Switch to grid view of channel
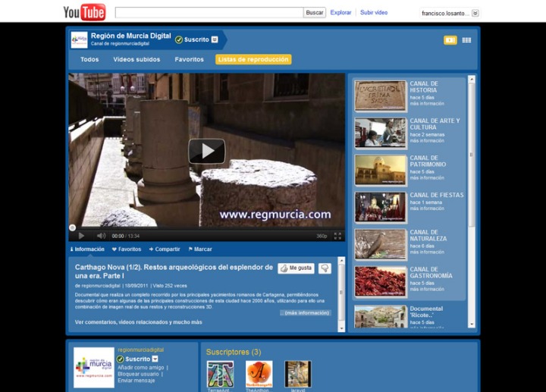Screen dimensions: 546x392 point(466,40)
